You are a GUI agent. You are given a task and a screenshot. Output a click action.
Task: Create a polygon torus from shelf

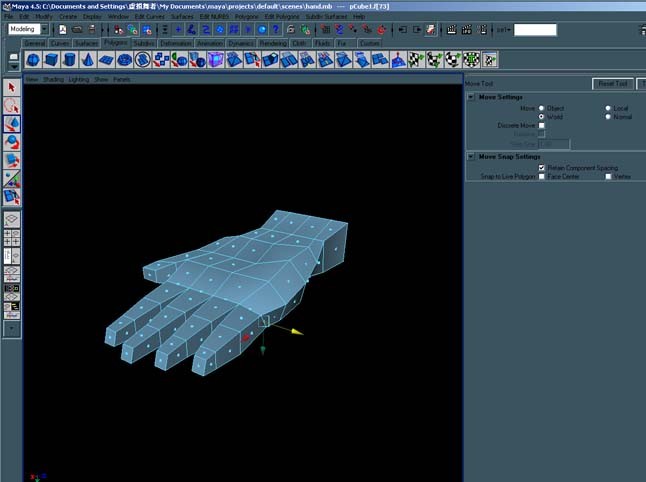coord(124,60)
